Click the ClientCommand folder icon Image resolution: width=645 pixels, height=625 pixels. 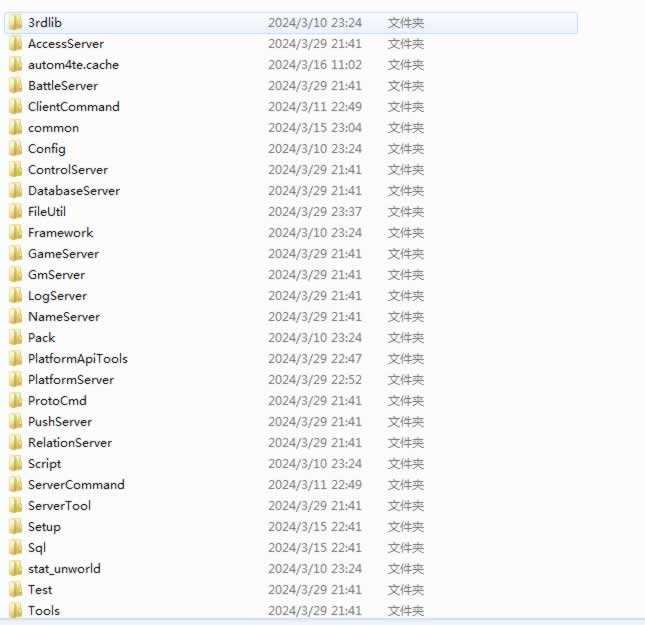(x=15, y=107)
